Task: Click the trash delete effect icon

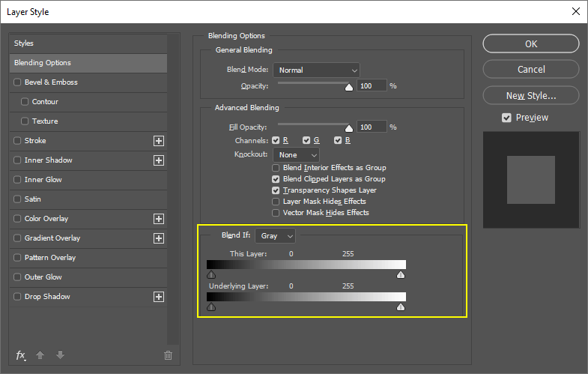Action: click(169, 355)
